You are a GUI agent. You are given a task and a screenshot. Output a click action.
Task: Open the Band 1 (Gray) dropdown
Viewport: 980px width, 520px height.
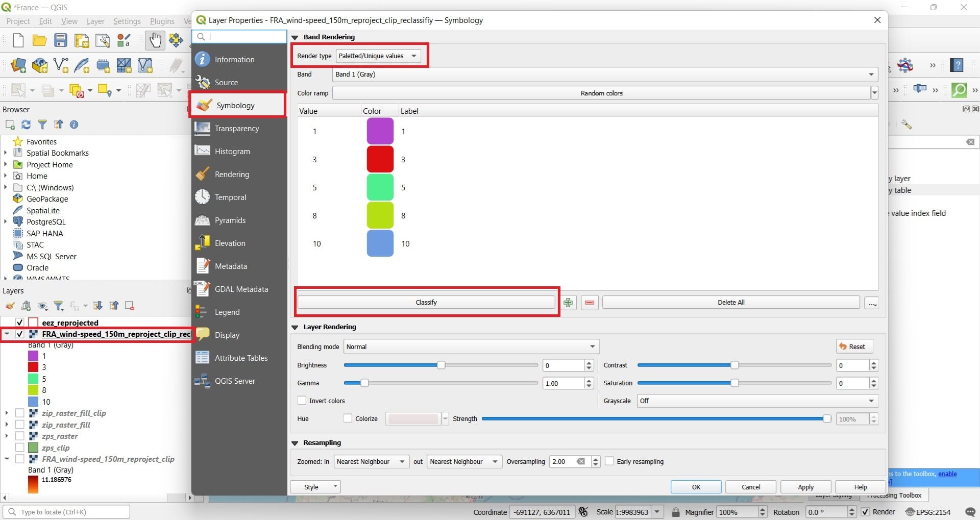[x=605, y=75]
